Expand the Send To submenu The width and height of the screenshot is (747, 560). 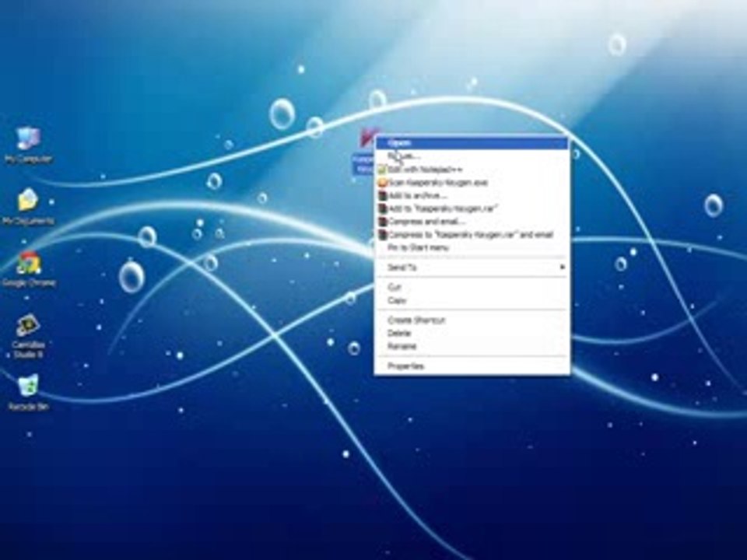472,267
